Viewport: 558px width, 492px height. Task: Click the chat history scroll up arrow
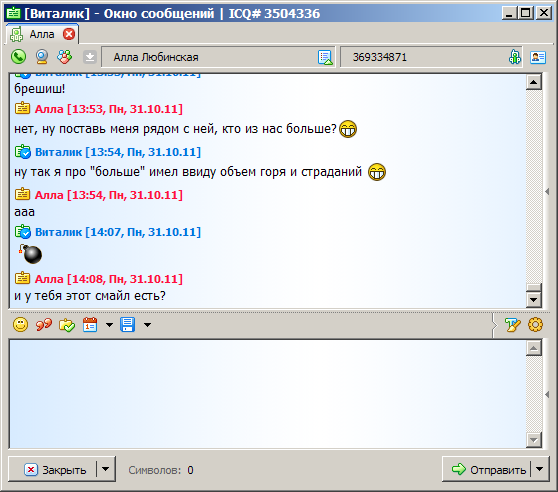coord(533,83)
